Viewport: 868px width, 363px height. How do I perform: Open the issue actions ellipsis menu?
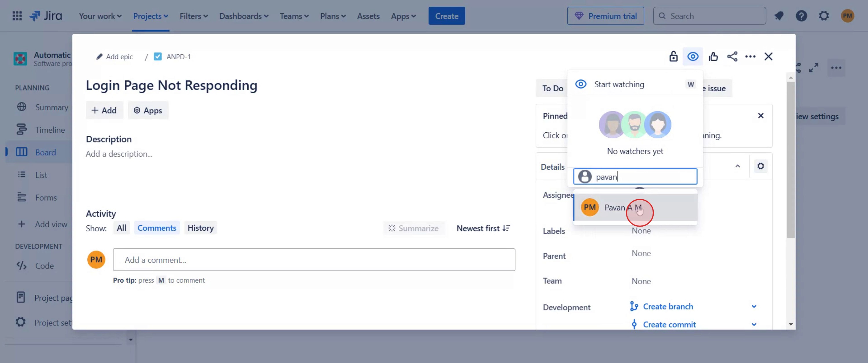coord(750,57)
